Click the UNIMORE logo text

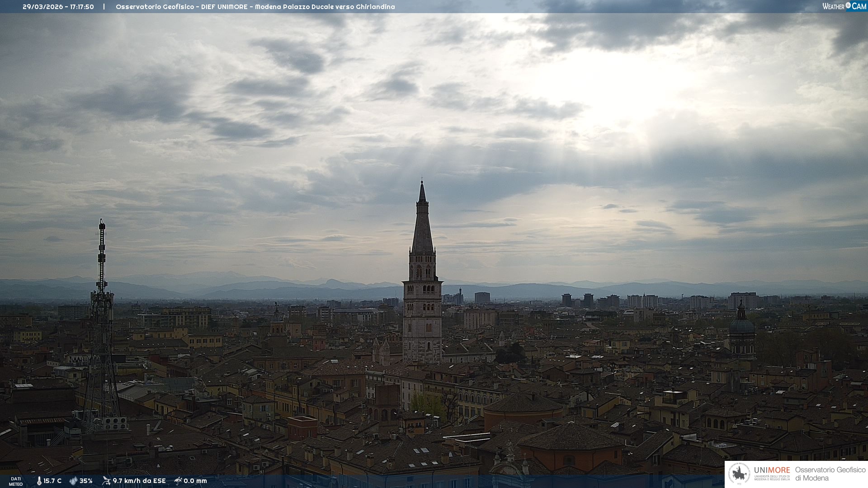(772, 470)
